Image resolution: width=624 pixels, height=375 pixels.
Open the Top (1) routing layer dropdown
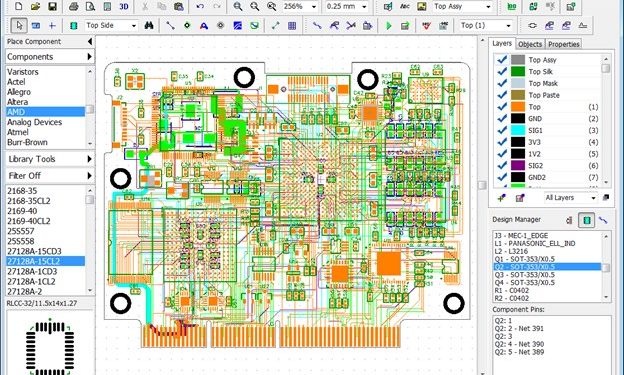[508, 25]
